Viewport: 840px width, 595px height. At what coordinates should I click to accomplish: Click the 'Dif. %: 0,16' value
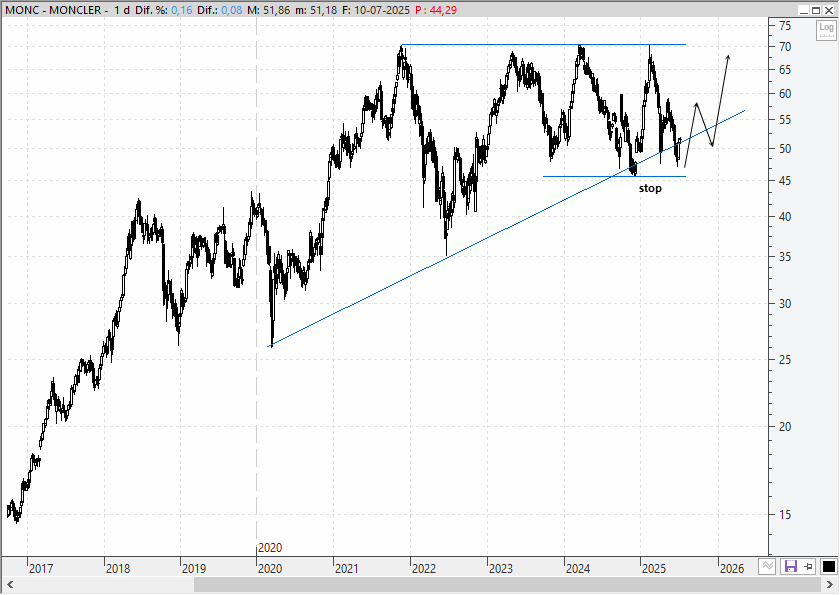(x=163, y=10)
